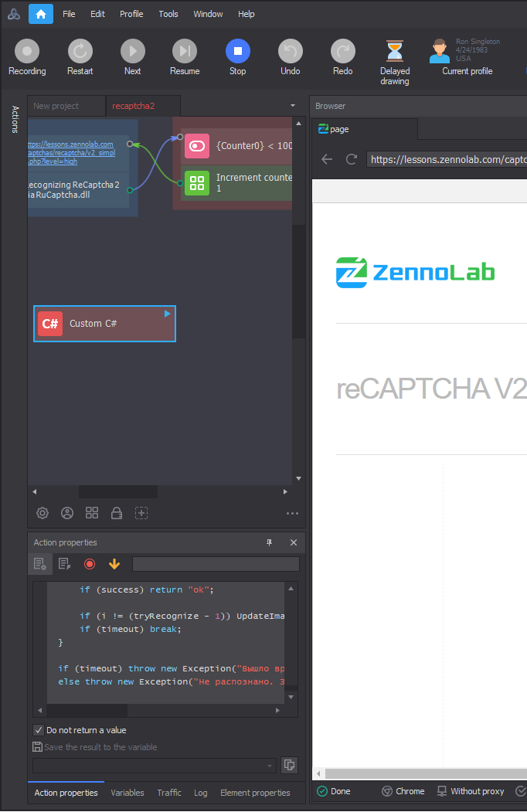Open the lessons.zennolab.com link in the canvas block
This screenshot has height=812, width=527.
(x=71, y=153)
